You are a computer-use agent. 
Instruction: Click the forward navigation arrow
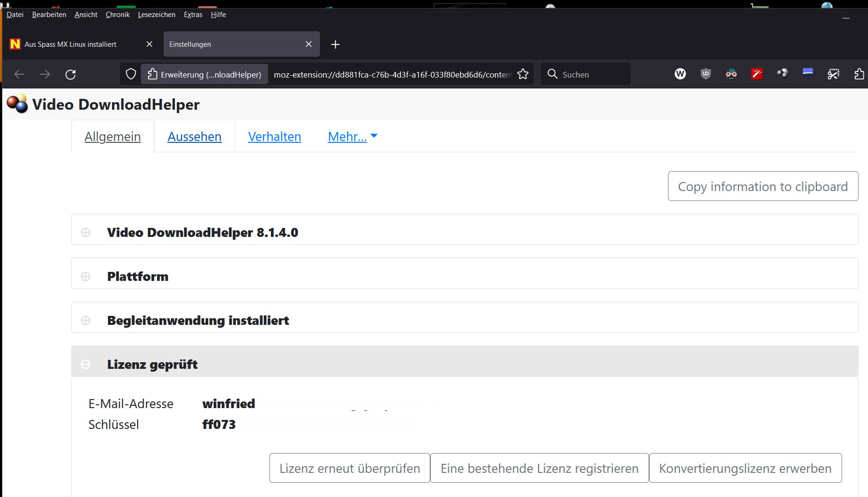[45, 74]
